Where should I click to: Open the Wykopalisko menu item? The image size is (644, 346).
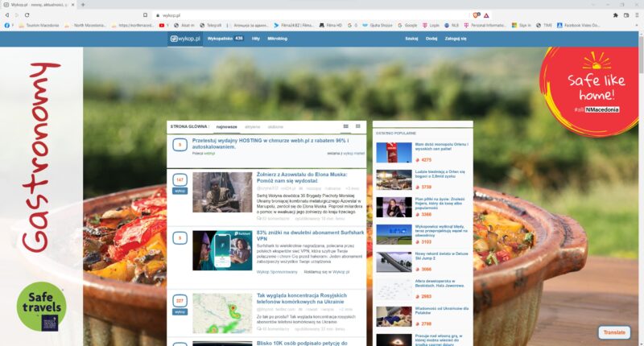(225, 39)
